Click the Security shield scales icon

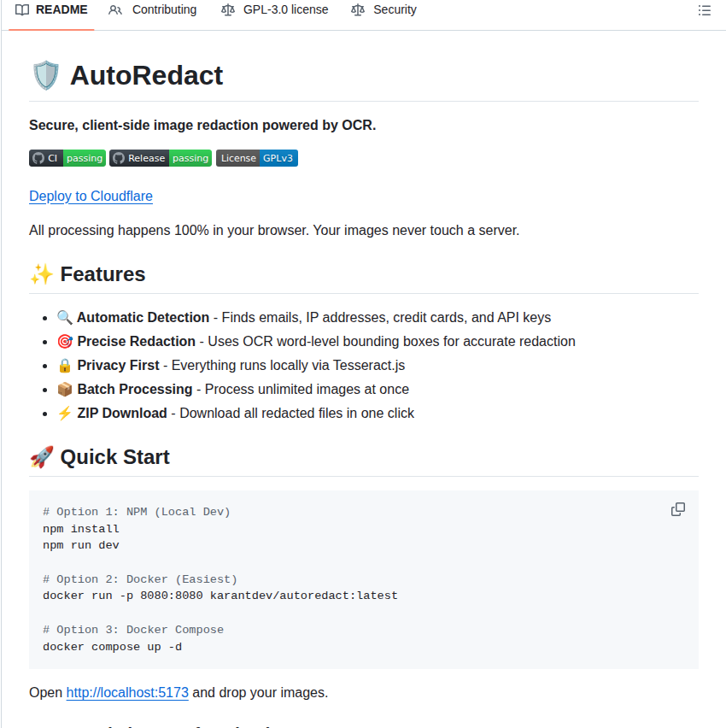pyautogui.click(x=358, y=9)
